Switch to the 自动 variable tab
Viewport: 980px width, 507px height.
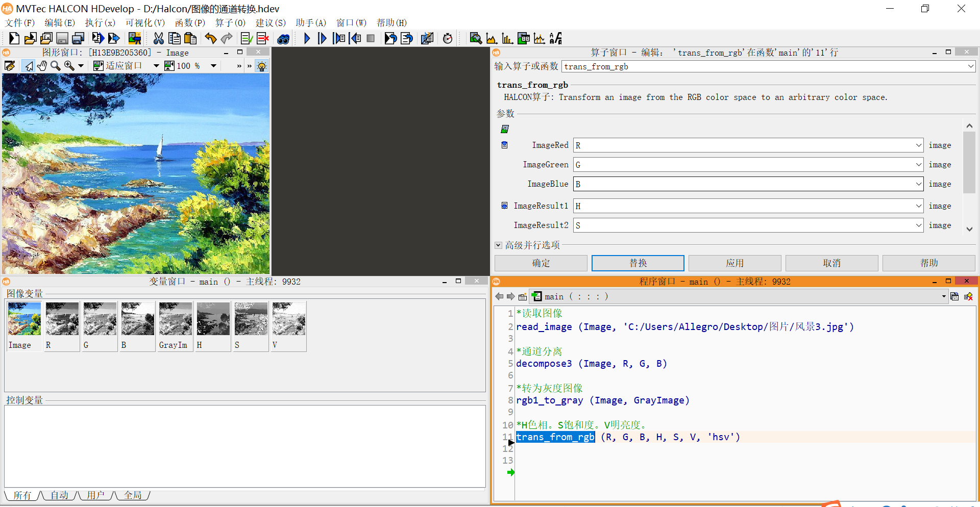tap(59, 495)
